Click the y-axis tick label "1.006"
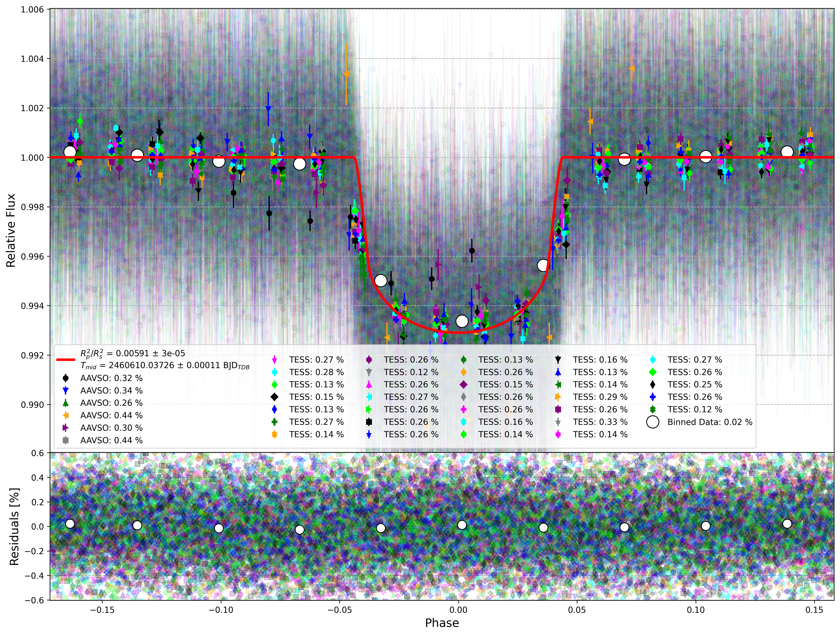Image resolution: width=840 pixels, height=635 pixels. point(32,10)
